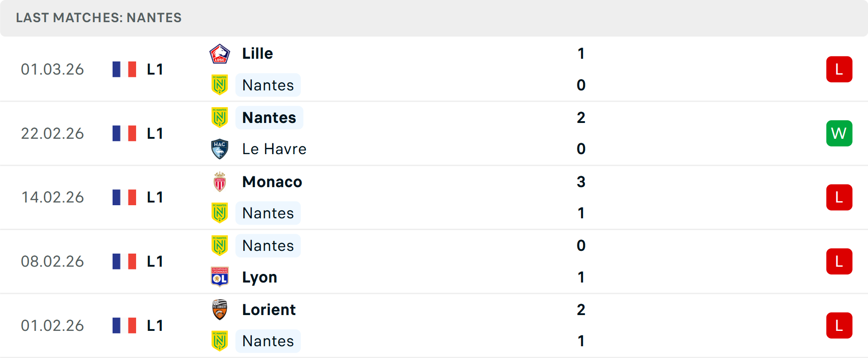Click French flag on 01.03.26 row
868x358 pixels.
point(124,70)
